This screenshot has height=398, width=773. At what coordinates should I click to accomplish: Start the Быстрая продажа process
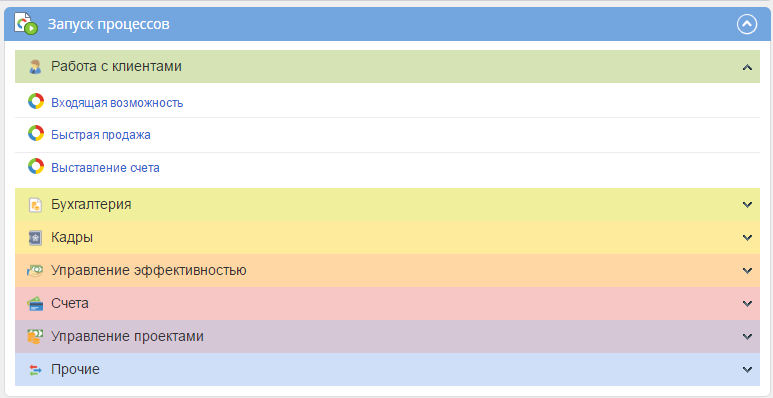[101, 135]
